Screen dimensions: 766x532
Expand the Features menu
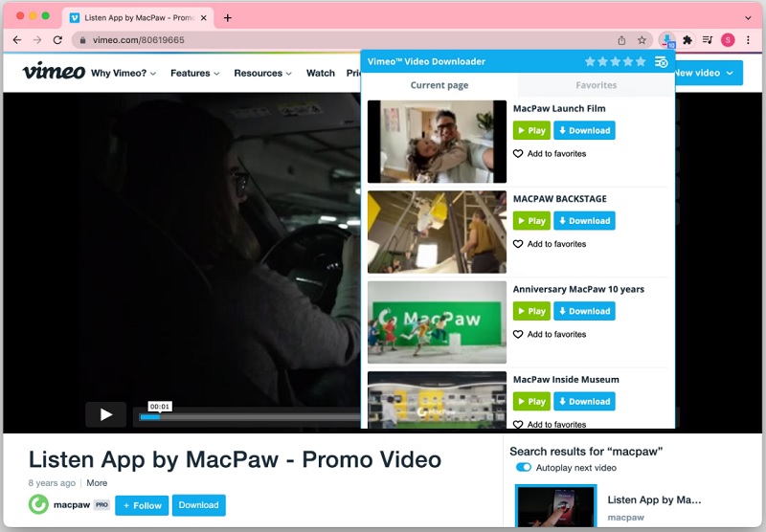195,74
